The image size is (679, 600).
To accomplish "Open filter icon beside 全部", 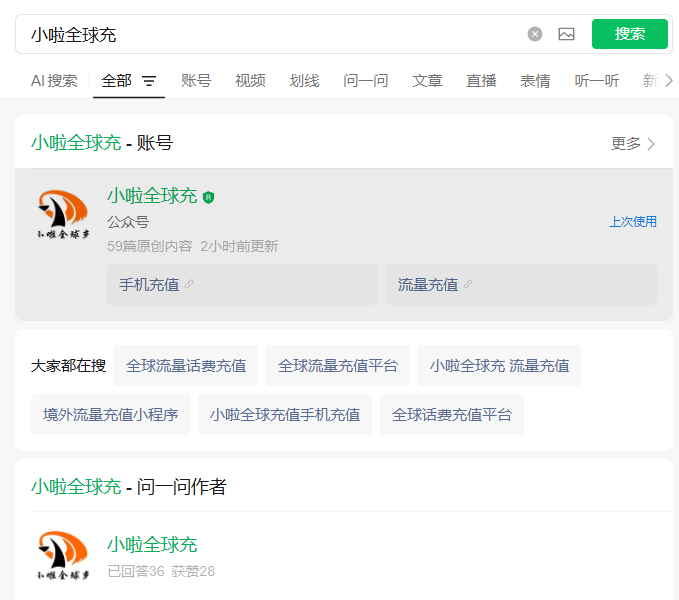I will (x=149, y=81).
